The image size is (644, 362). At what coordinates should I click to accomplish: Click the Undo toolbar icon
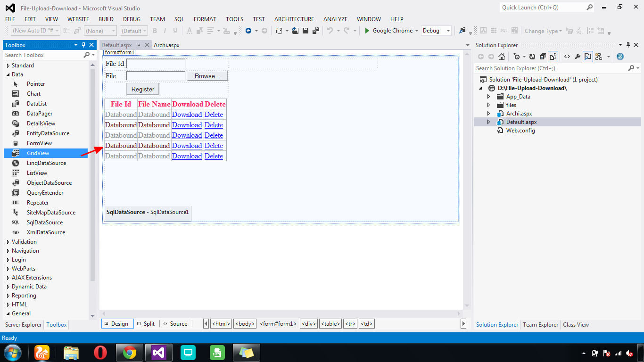click(330, 31)
